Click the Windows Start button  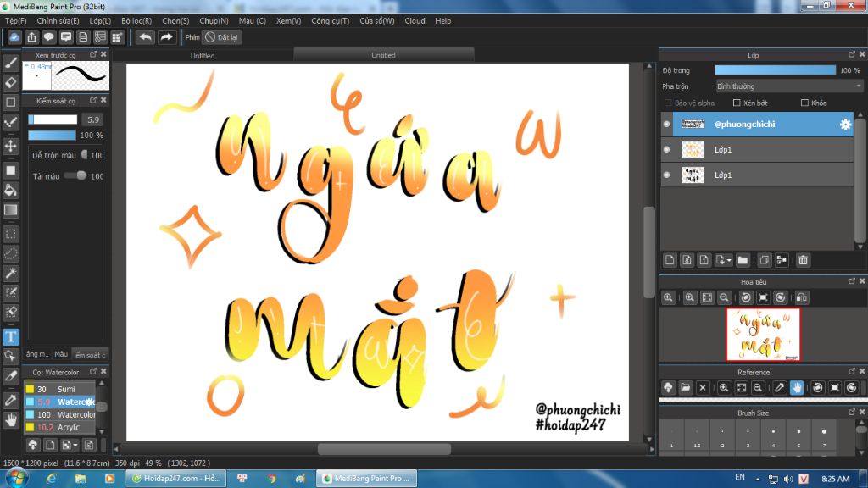[x=17, y=478]
